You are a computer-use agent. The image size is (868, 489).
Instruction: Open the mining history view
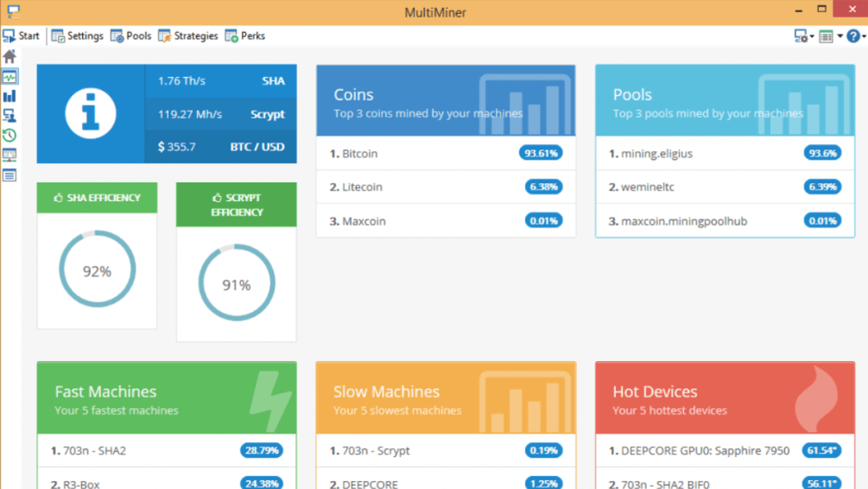[x=8, y=135]
